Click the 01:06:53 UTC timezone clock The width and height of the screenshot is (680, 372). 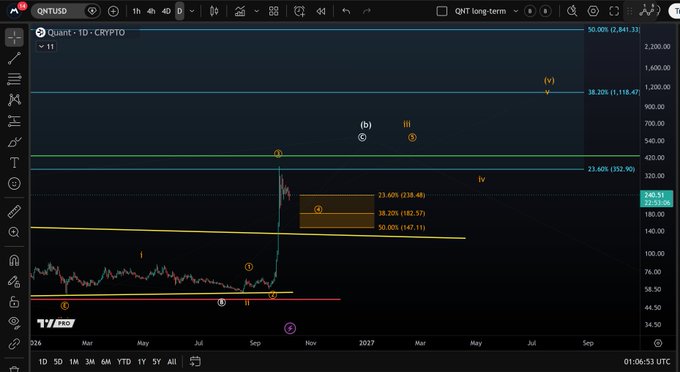click(x=647, y=361)
